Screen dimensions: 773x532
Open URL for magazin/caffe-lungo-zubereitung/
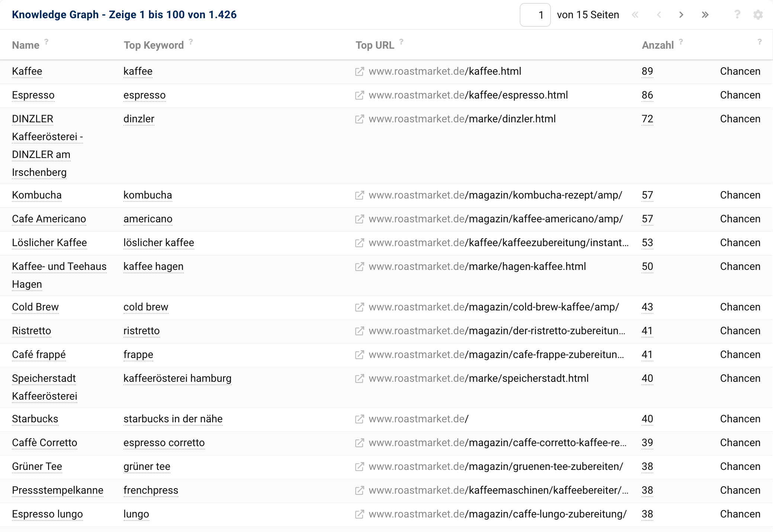click(498, 514)
